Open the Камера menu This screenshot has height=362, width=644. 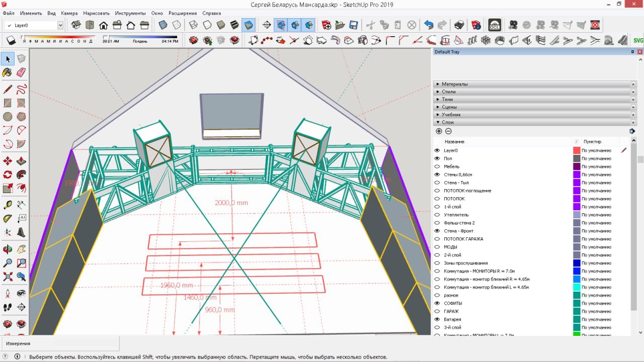coord(69,13)
